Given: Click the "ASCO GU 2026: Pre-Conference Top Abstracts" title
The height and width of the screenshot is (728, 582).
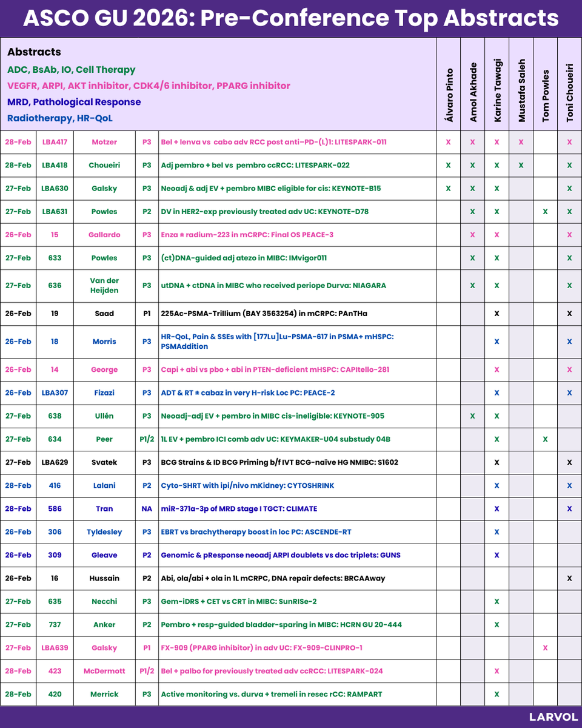Looking at the screenshot, I should point(291,18).
